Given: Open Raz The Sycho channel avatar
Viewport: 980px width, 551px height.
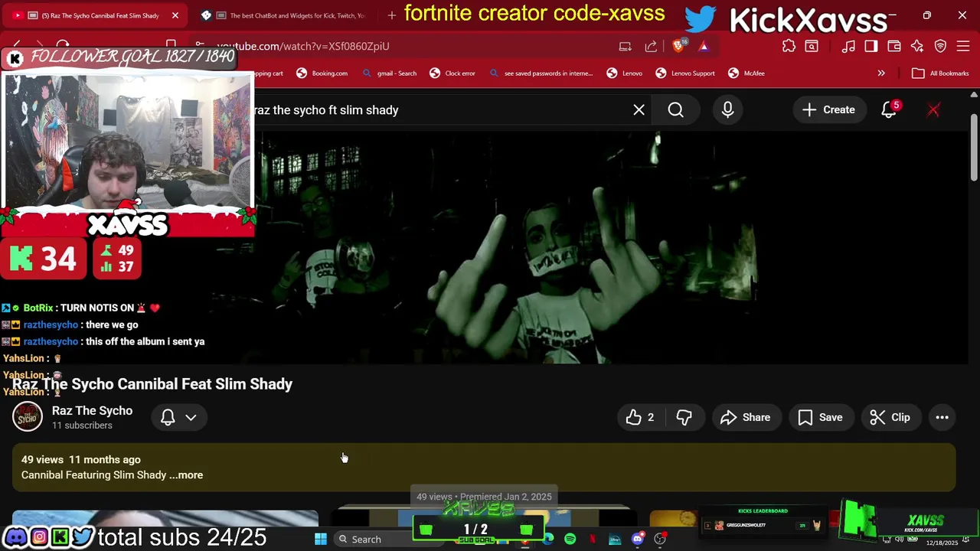Looking at the screenshot, I should 28,417.
